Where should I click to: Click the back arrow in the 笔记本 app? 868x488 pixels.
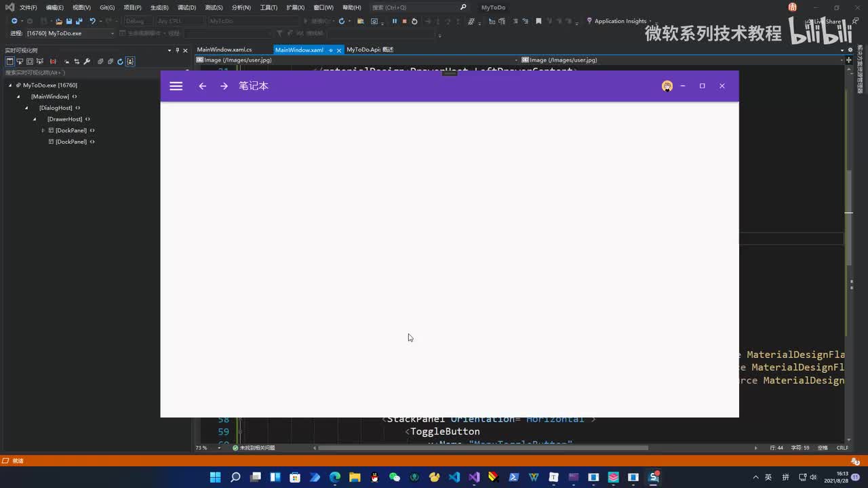202,86
